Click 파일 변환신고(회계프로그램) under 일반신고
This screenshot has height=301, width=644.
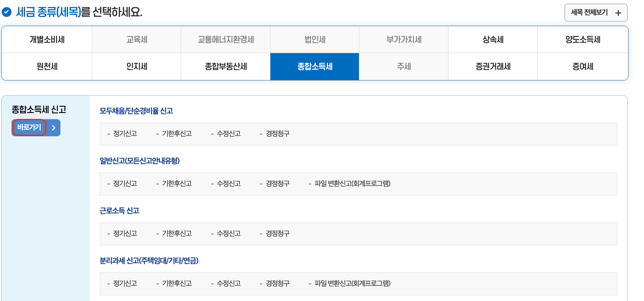tap(352, 184)
